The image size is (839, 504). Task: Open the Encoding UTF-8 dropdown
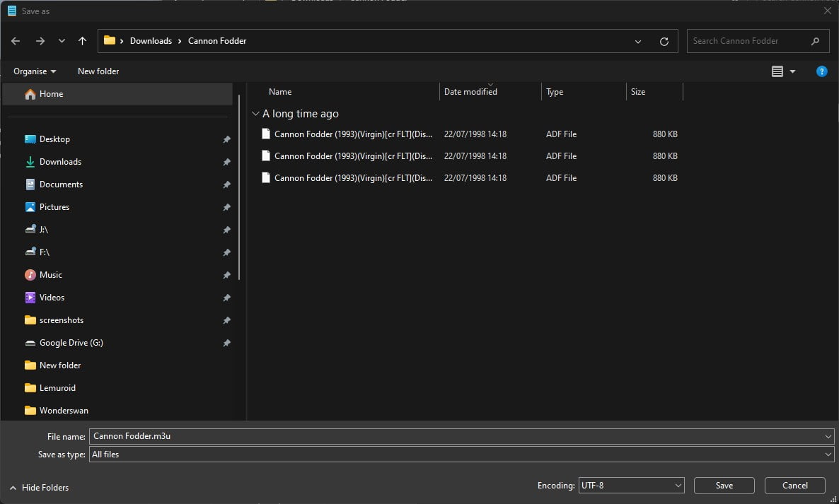click(631, 486)
